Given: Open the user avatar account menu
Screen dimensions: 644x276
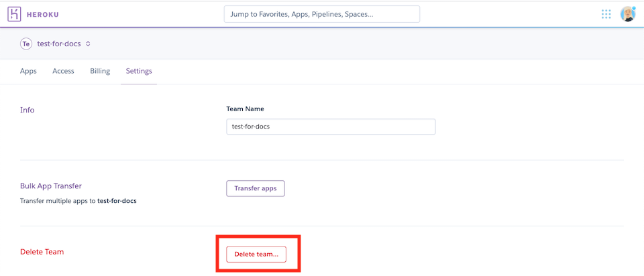Looking at the screenshot, I should pos(627,14).
